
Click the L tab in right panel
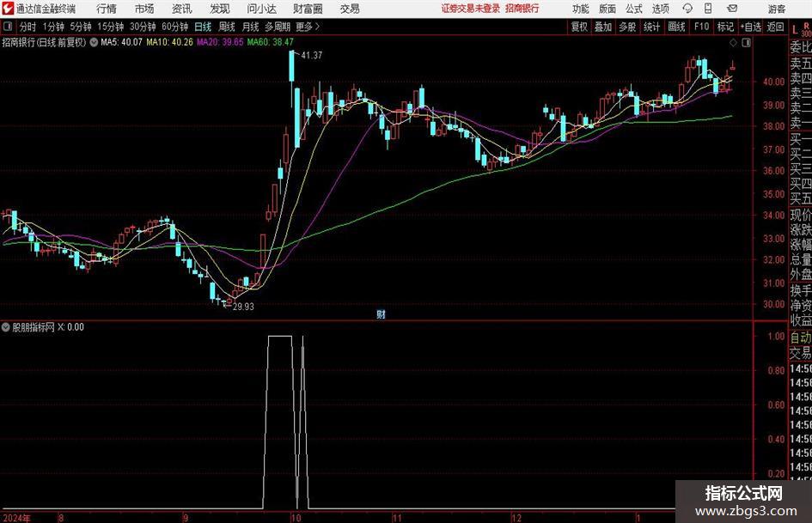coord(795,30)
